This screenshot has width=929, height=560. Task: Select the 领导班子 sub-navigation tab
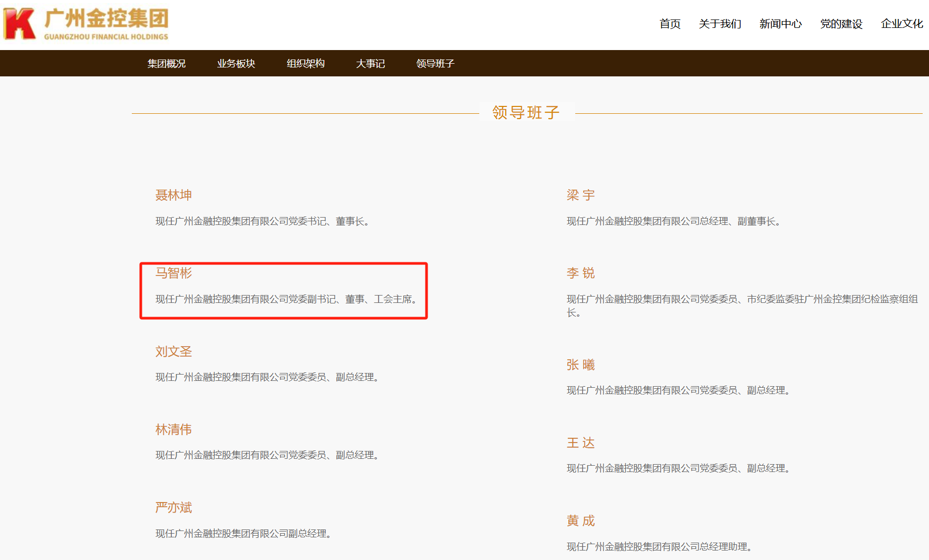click(x=436, y=64)
